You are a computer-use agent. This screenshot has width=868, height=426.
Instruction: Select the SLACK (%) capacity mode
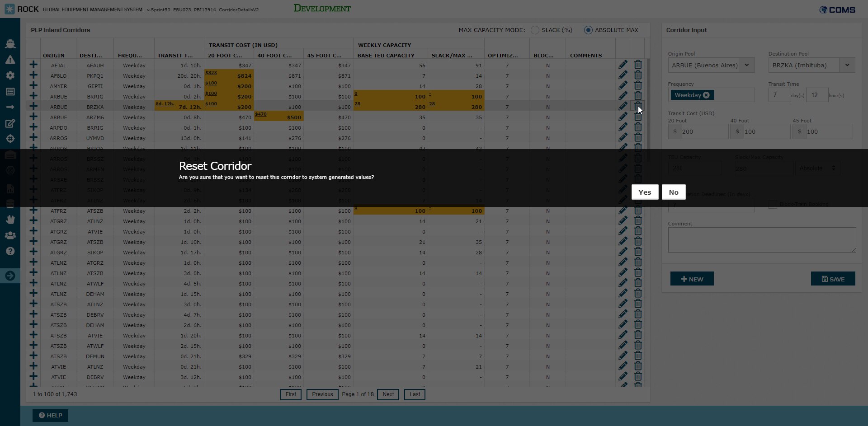[x=535, y=30]
